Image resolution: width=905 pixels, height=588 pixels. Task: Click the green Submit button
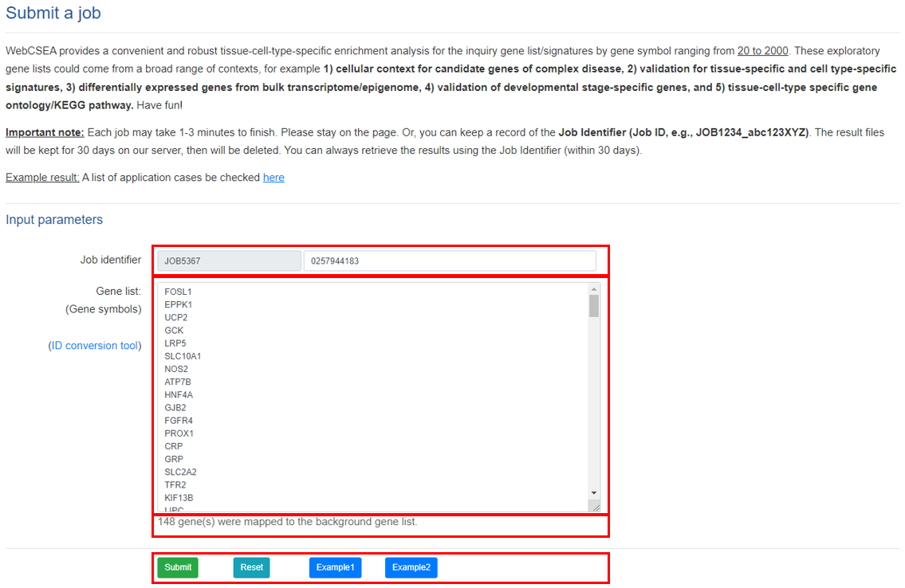coord(177,567)
